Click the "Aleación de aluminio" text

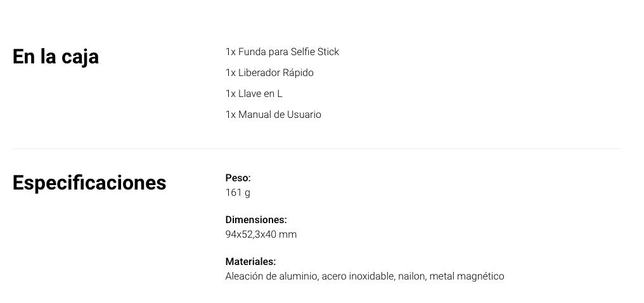[272, 276]
